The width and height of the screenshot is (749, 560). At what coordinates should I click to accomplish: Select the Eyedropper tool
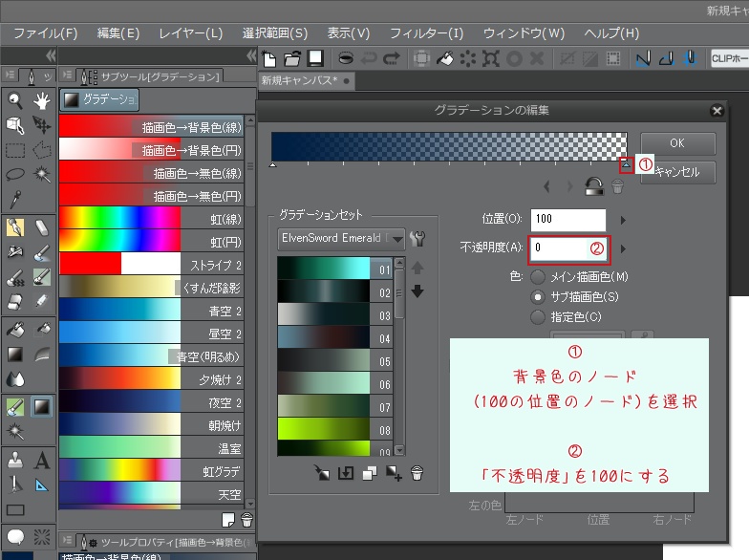[x=15, y=200]
